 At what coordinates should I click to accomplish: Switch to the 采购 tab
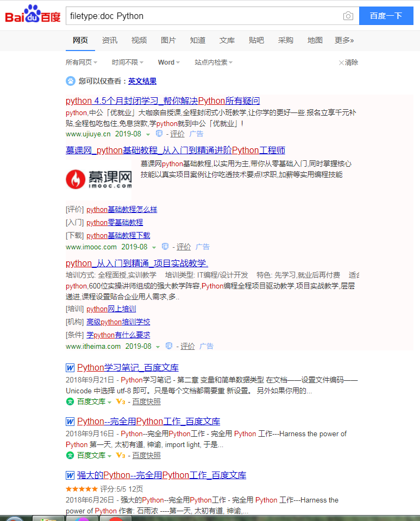click(285, 41)
